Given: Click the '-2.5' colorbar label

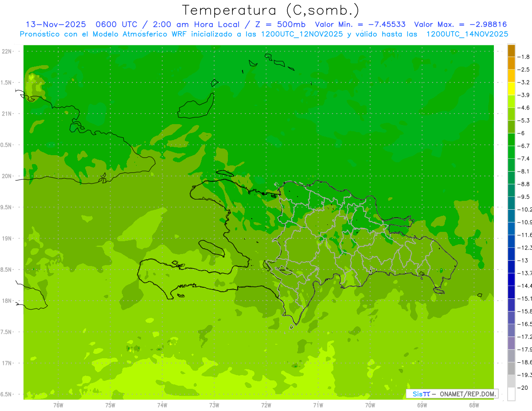Looking at the screenshot, I should (524, 70).
